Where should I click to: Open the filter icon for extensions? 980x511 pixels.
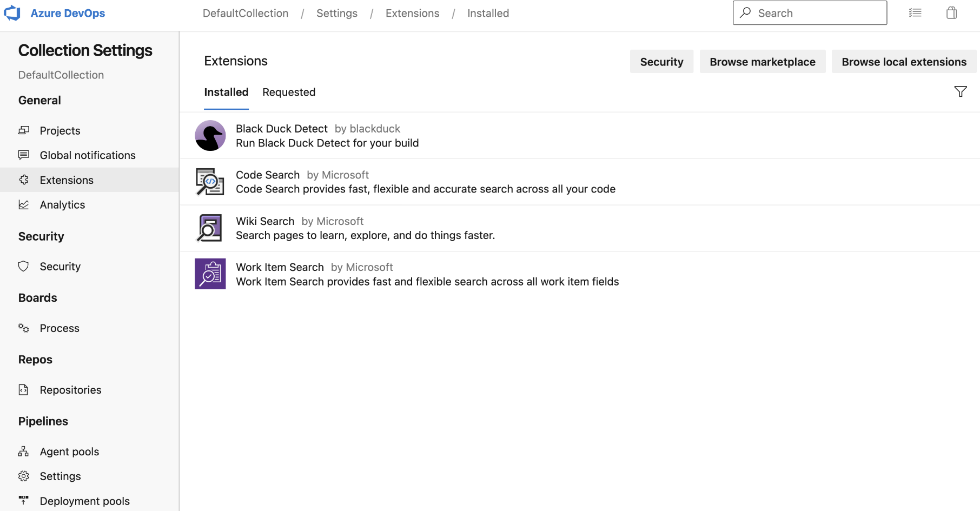(960, 91)
